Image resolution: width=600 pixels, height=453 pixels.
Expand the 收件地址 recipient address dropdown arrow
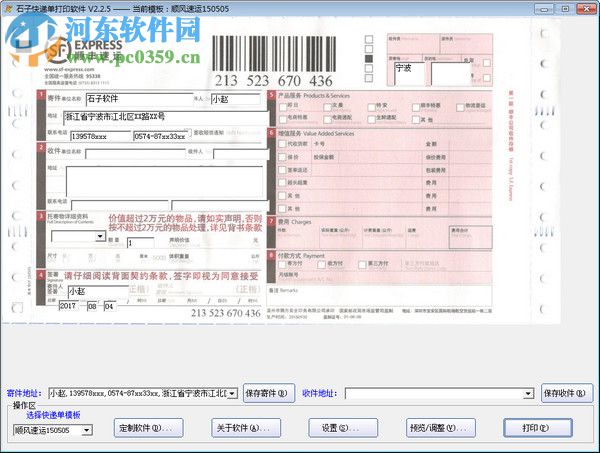tap(528, 393)
